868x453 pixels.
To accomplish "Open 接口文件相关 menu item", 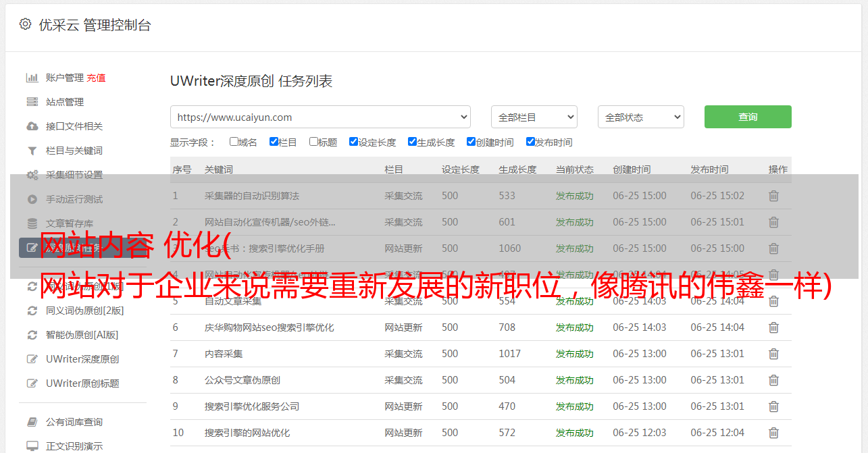I will click(74, 126).
